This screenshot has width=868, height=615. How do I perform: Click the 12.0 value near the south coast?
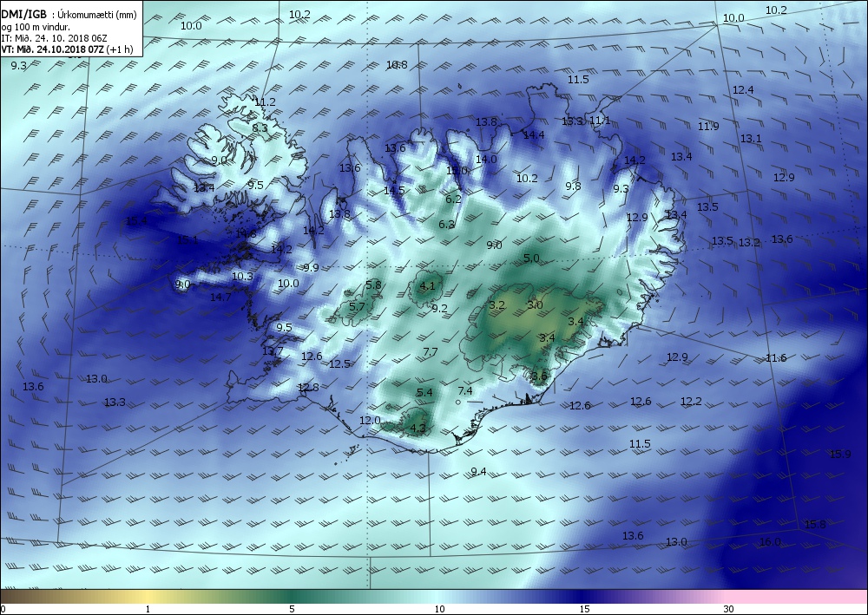coord(370,421)
